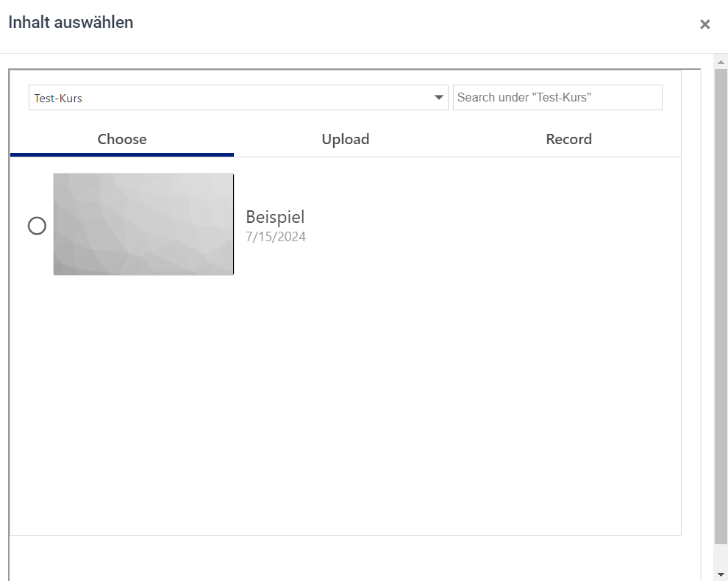Close the Inhalt auswählen dialog
728x581 pixels.
pos(704,24)
